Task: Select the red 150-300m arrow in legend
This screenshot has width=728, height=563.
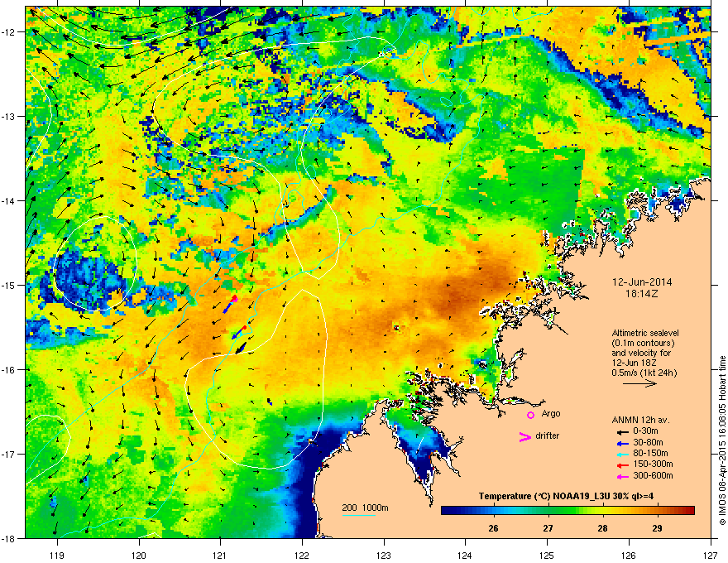Action: (622, 465)
